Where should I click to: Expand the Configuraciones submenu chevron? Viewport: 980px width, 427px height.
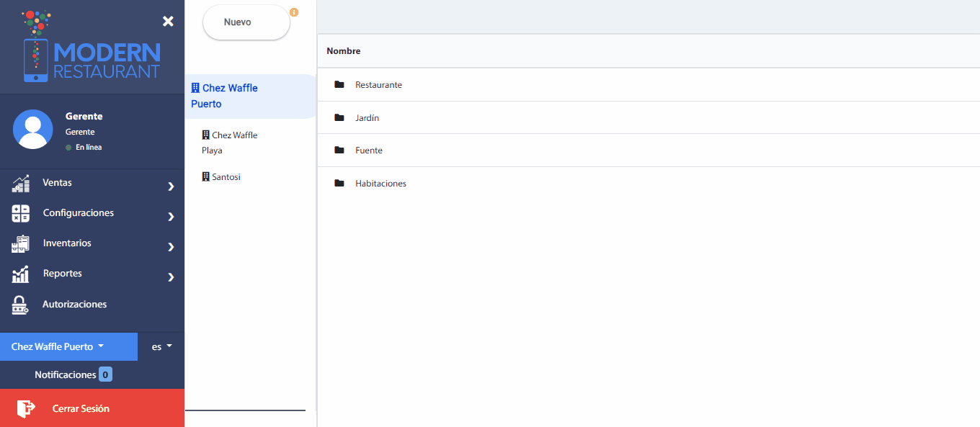click(171, 217)
